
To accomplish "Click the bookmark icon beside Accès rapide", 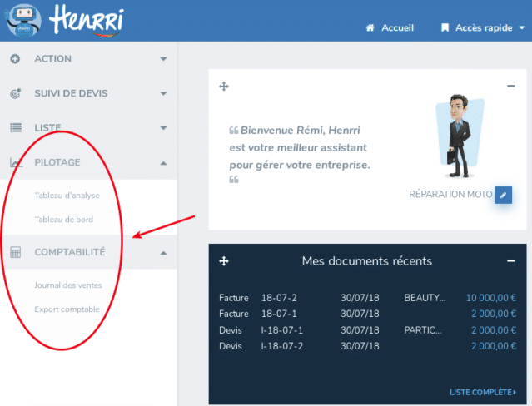I will pos(445,27).
